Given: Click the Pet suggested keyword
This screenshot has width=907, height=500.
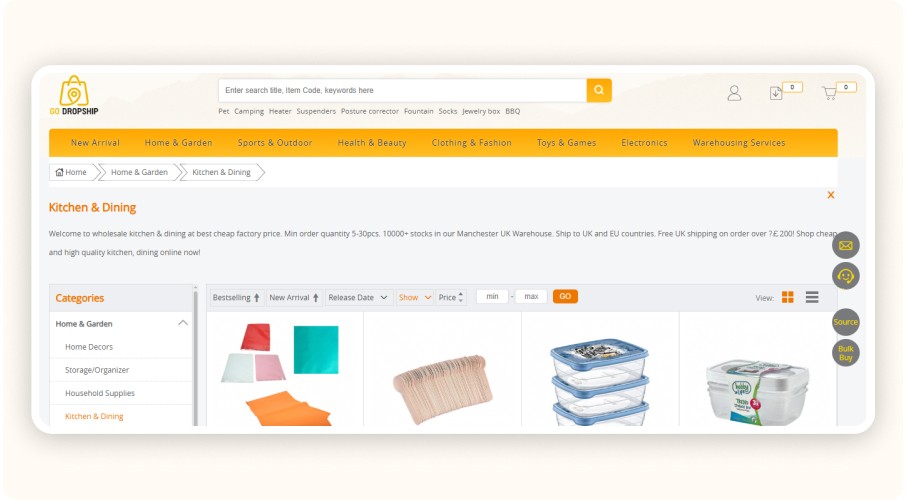Looking at the screenshot, I should coord(223,111).
